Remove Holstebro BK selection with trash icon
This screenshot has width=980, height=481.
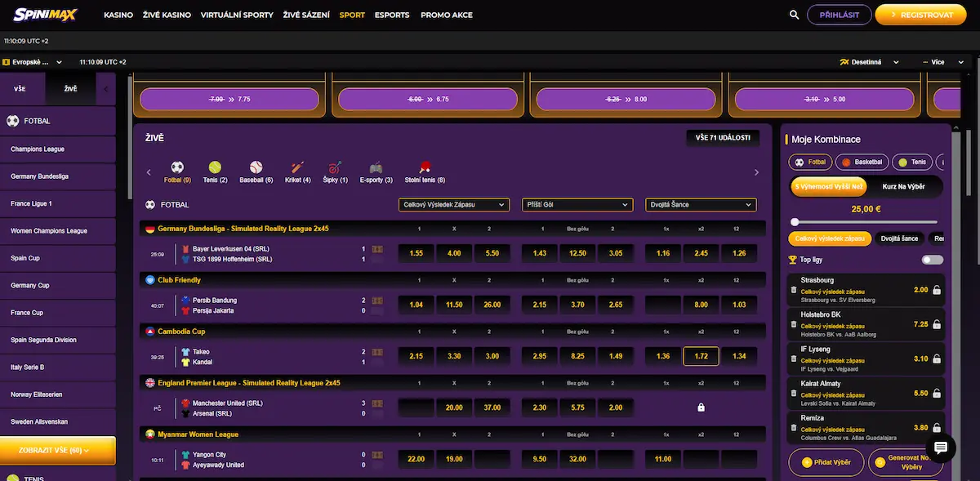coord(794,324)
